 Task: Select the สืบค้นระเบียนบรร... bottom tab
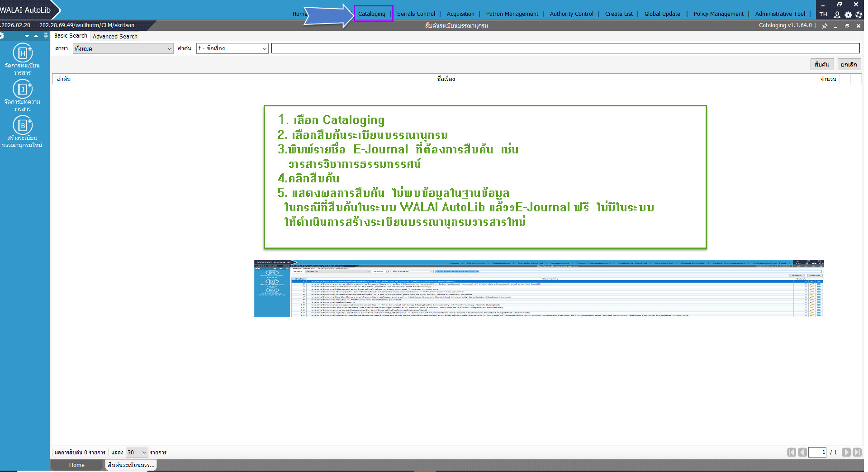pyautogui.click(x=131, y=465)
